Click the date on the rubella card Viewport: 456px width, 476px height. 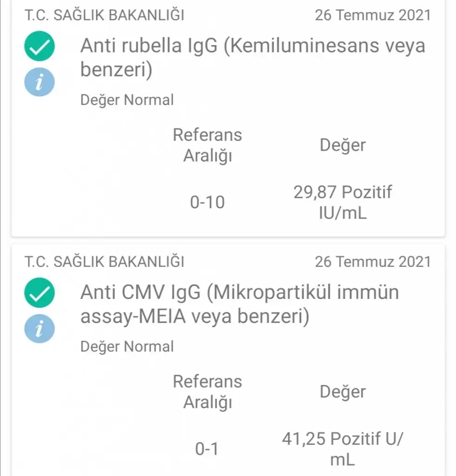[x=373, y=15]
